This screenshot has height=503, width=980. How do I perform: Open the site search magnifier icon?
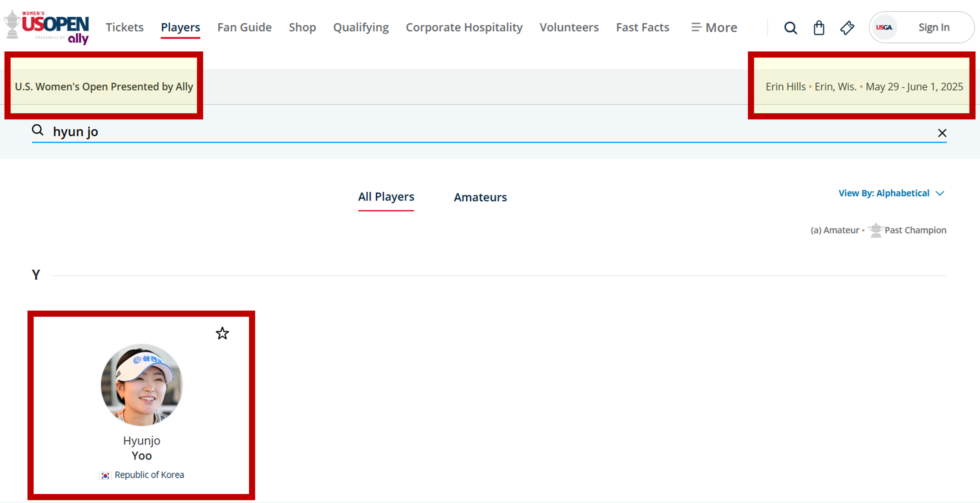pyautogui.click(x=790, y=27)
